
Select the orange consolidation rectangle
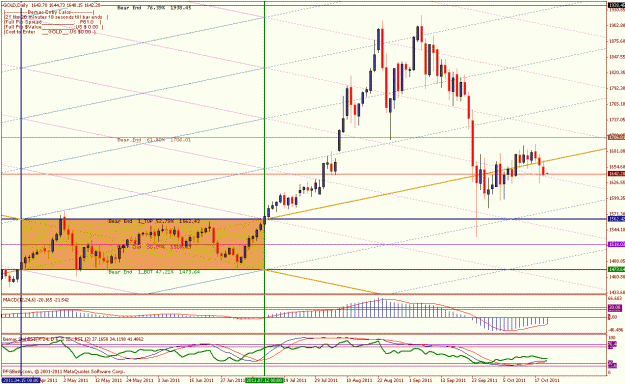pyautogui.click(x=142, y=244)
